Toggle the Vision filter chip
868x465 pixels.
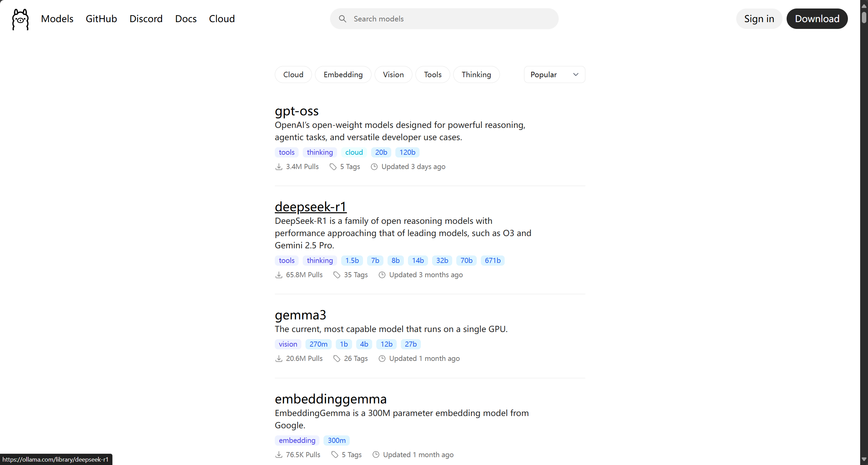[x=393, y=74]
